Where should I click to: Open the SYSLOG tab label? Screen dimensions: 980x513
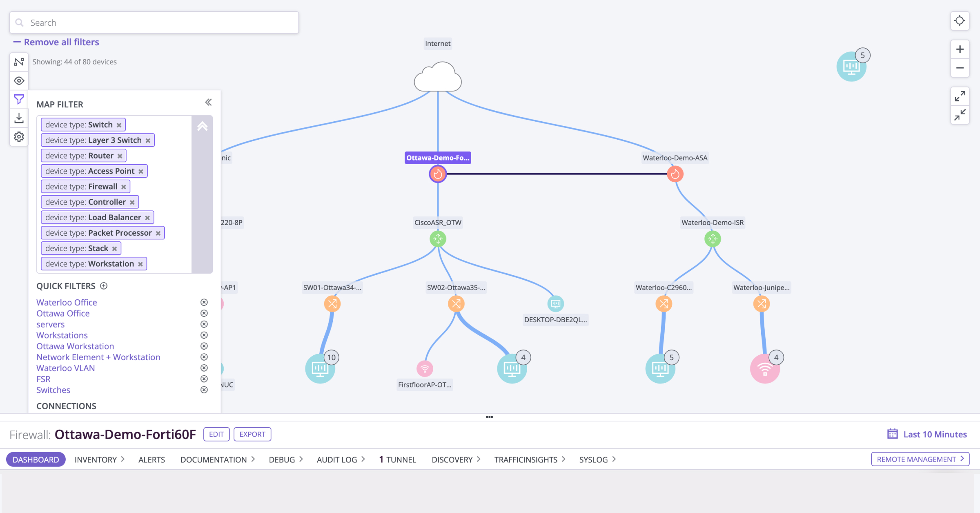pyautogui.click(x=593, y=459)
